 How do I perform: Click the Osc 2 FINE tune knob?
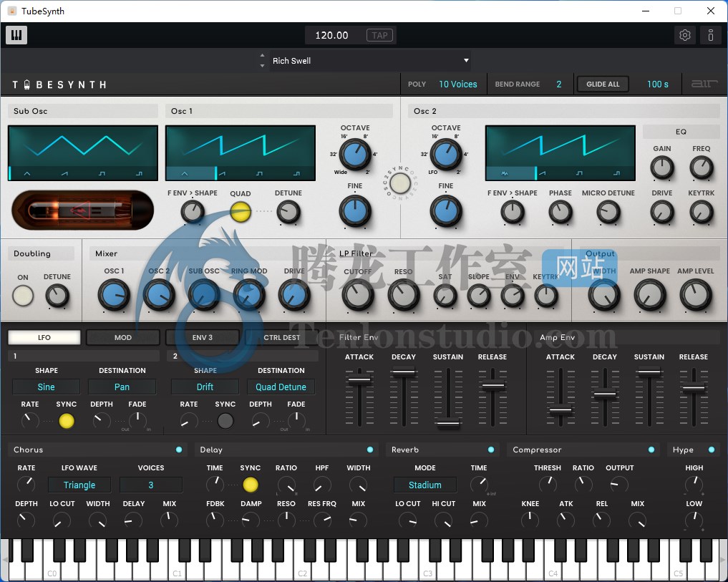coord(446,211)
